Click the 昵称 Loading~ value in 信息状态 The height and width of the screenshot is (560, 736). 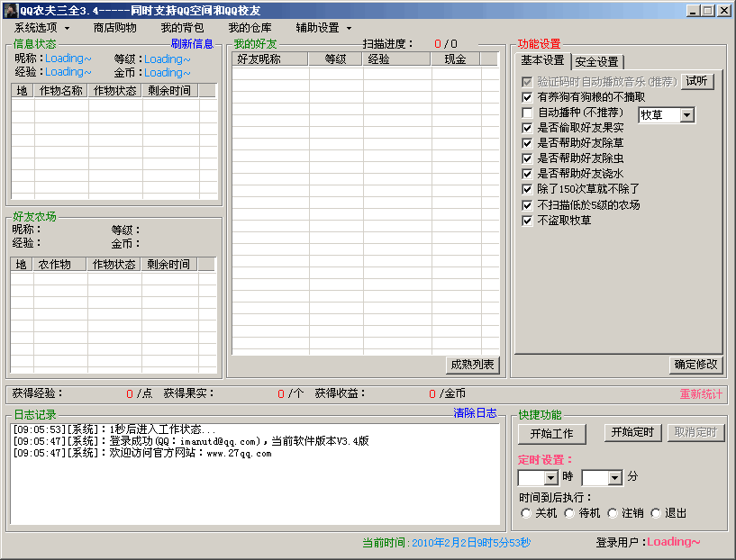[68, 59]
